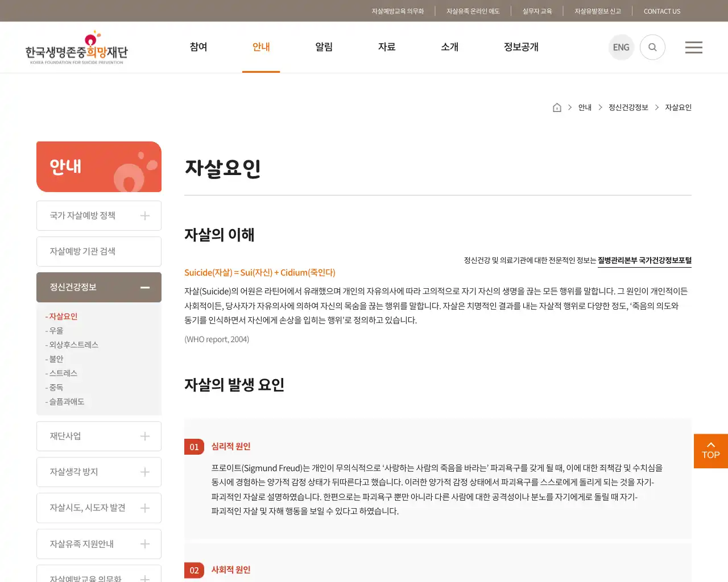Collapse the 정신건강정보 section

pos(144,287)
